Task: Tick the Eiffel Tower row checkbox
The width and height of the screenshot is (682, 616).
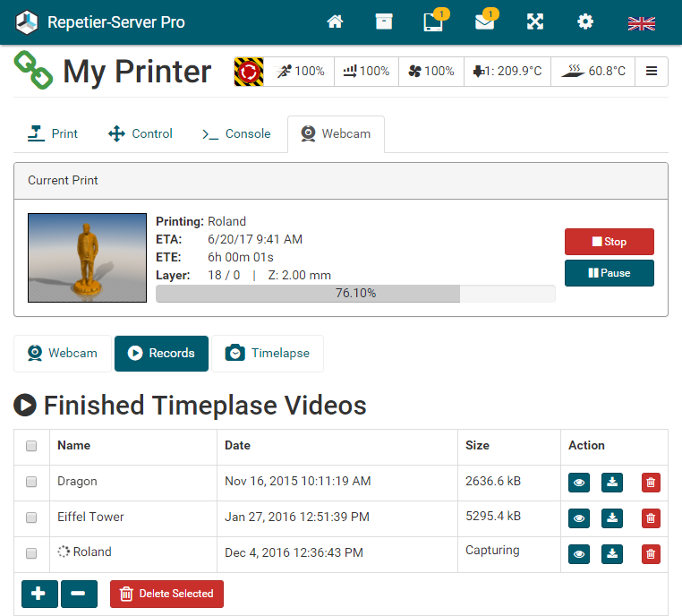Action: pos(31,518)
